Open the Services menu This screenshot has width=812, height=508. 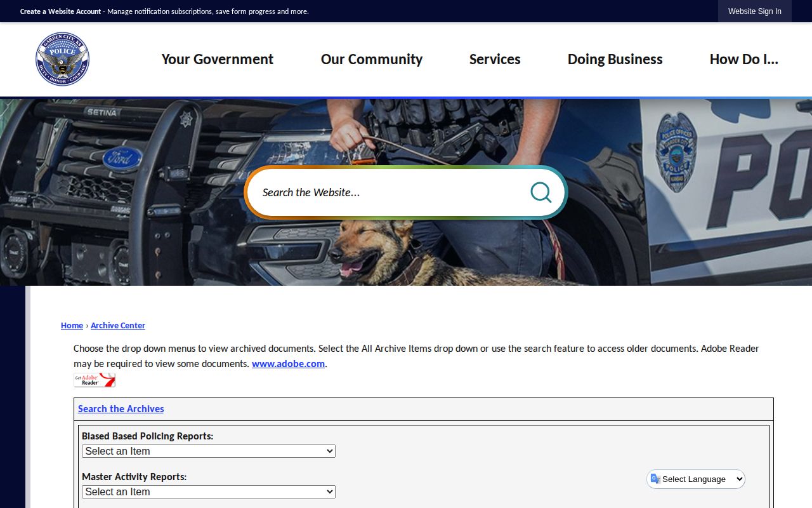[x=495, y=59]
